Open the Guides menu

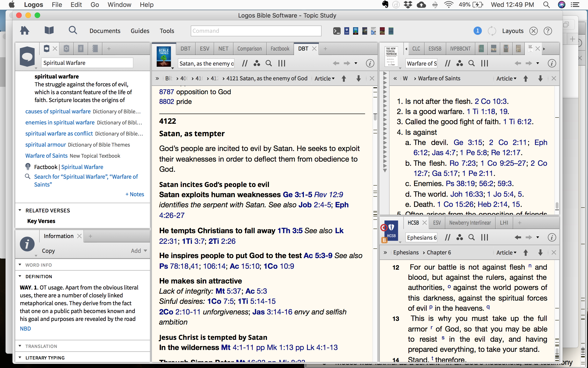(x=140, y=31)
